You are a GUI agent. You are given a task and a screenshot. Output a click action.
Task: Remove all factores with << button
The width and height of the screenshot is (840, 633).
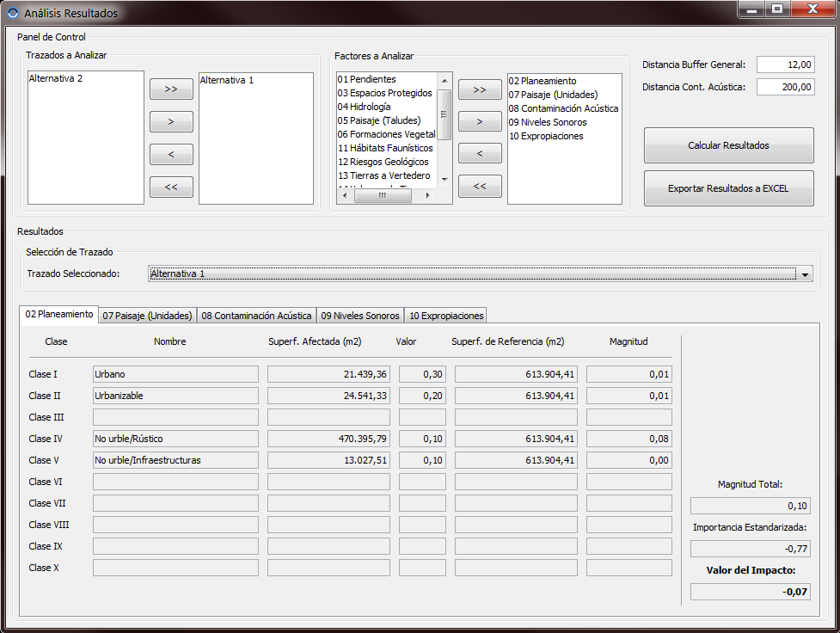[480, 186]
